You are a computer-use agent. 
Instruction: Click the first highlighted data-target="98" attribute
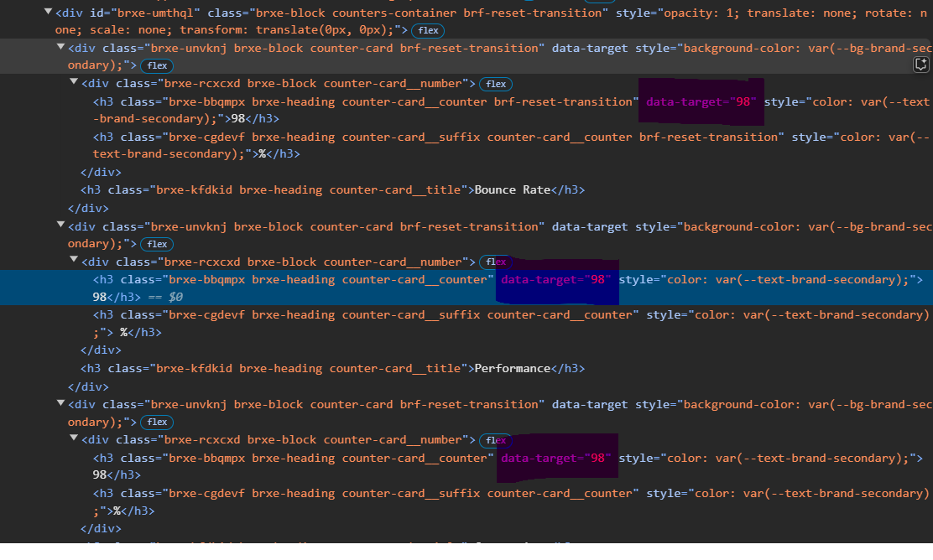pyautogui.click(x=701, y=101)
